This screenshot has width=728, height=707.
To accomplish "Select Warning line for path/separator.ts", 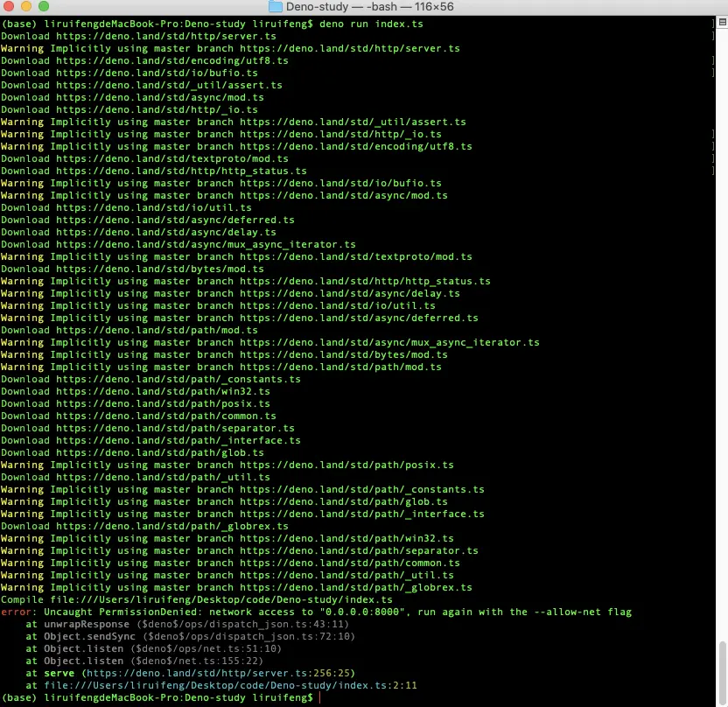I will click(x=240, y=550).
